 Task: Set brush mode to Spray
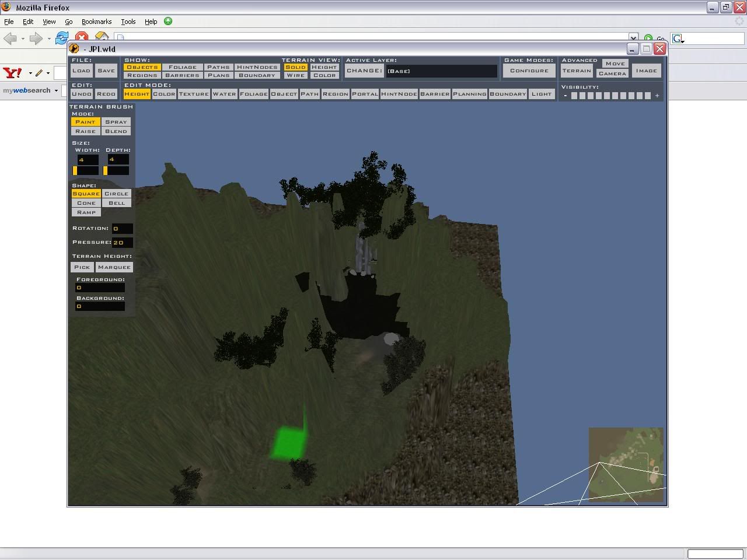(116, 122)
